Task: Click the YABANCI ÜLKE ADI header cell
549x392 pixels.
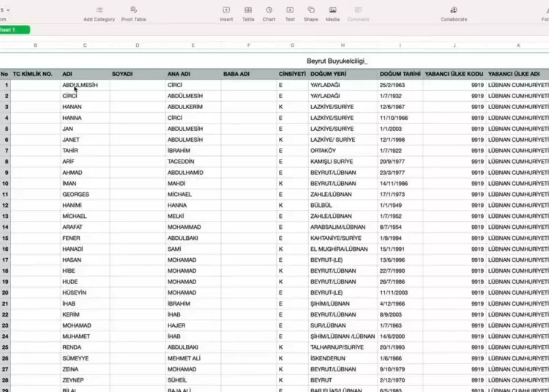Action: coord(518,74)
